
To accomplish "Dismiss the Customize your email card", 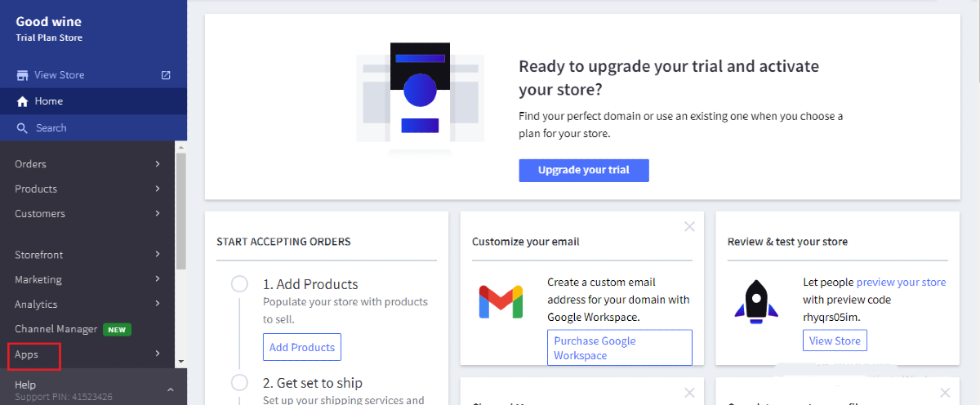I will click(x=689, y=226).
